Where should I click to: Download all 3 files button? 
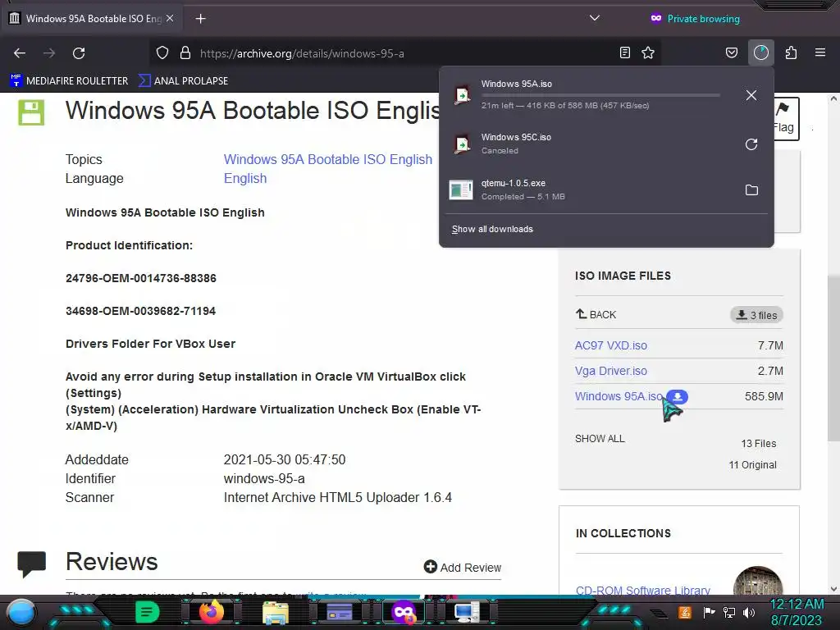click(x=756, y=315)
